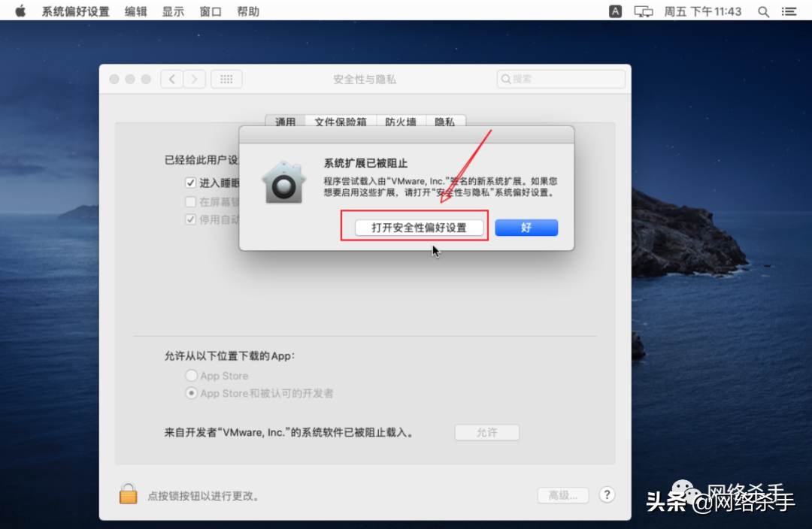Screen dimensions: 812x529
Task: Switch to the 防火墙 tab
Action: pos(401,121)
